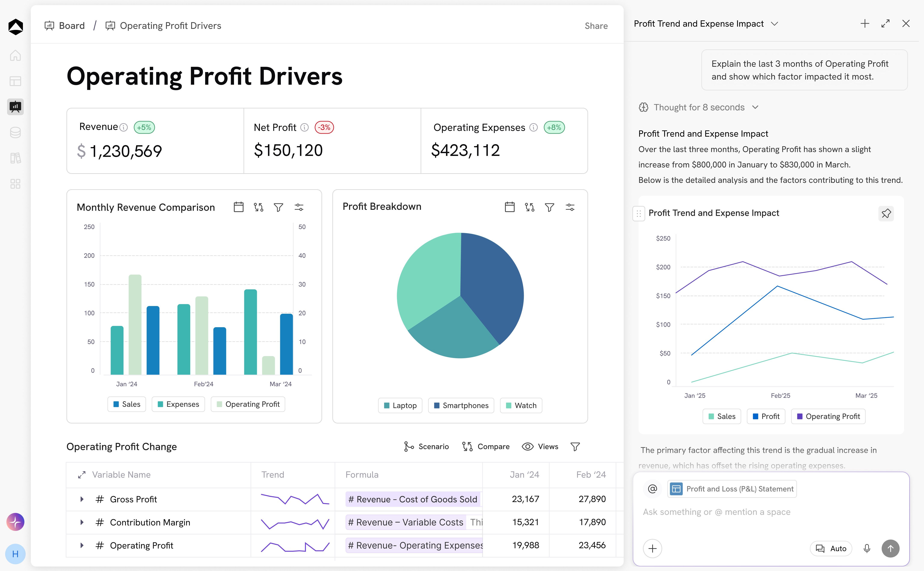The height and width of the screenshot is (571, 924).
Task: Open the Views option above table
Action: coord(540,446)
